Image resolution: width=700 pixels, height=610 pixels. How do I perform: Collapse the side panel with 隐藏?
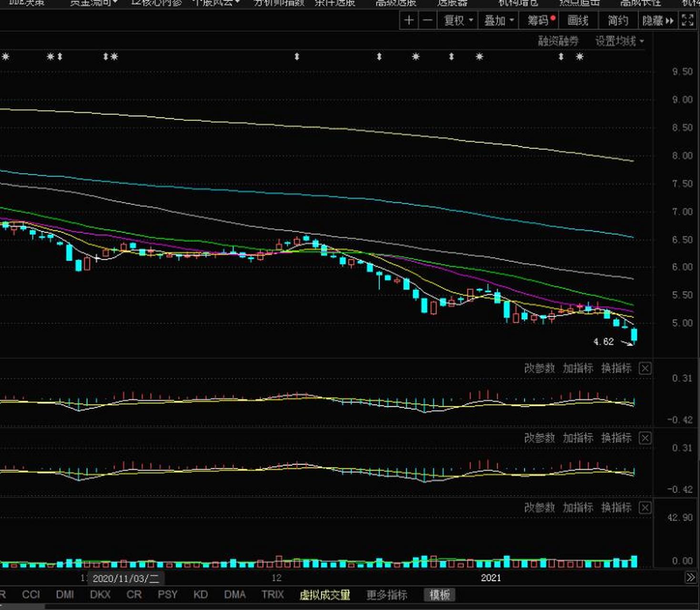(x=658, y=20)
